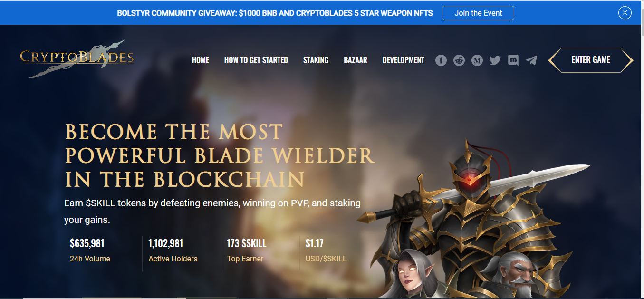Open HOW TO GET STARTED page
Viewport: 644px width, 299px height.
click(256, 60)
